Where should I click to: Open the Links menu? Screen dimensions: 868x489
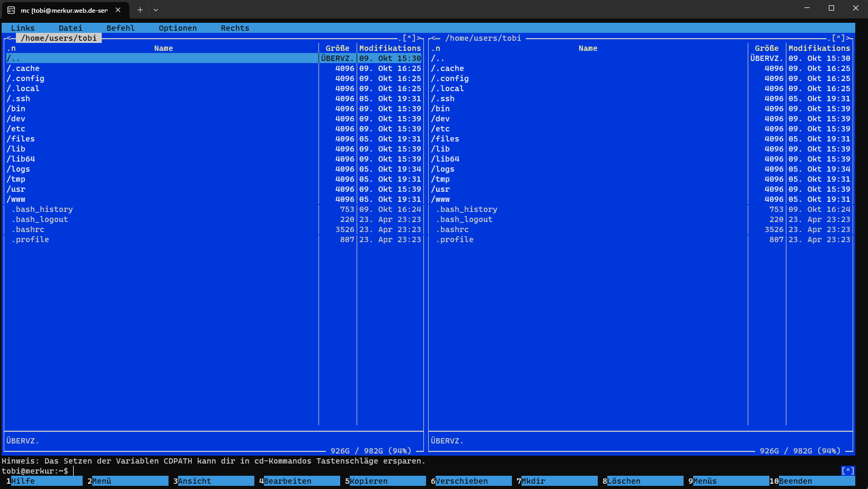pyautogui.click(x=23, y=28)
